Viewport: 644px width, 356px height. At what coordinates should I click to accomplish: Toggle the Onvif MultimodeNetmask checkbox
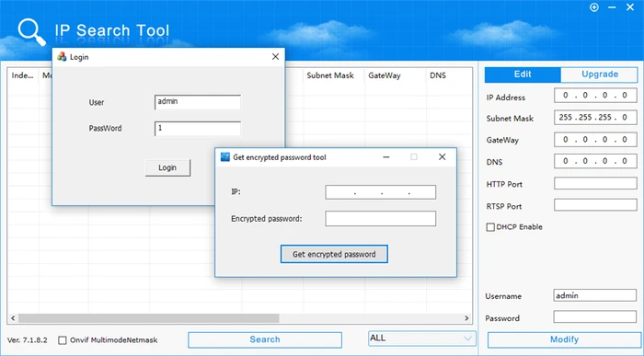(x=63, y=340)
